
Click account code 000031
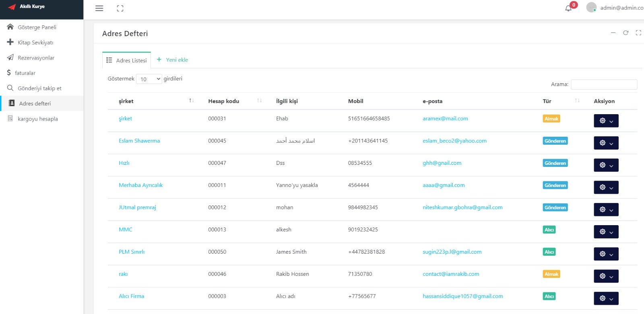217,119
